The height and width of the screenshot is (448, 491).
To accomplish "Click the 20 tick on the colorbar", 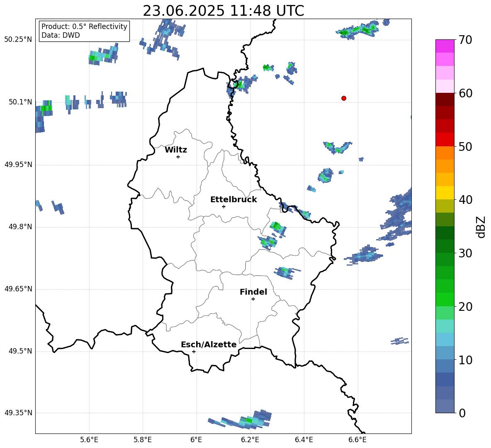I will 465,307.
